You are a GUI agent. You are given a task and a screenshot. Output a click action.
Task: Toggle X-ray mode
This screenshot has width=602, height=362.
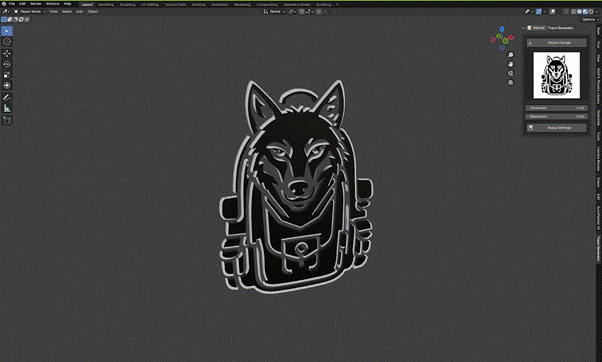[566, 12]
